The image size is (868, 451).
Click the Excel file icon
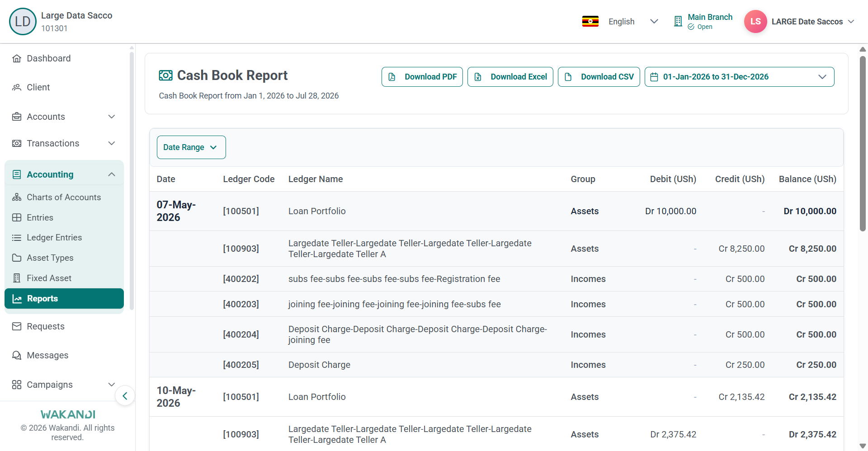(x=478, y=77)
